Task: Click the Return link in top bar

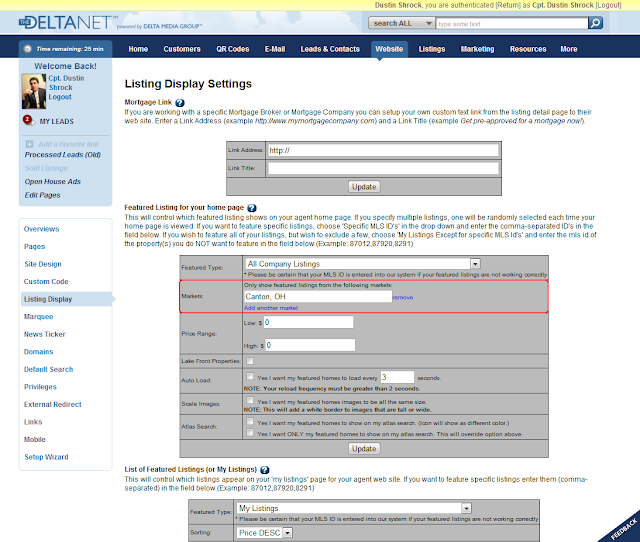Action: pos(508,5)
